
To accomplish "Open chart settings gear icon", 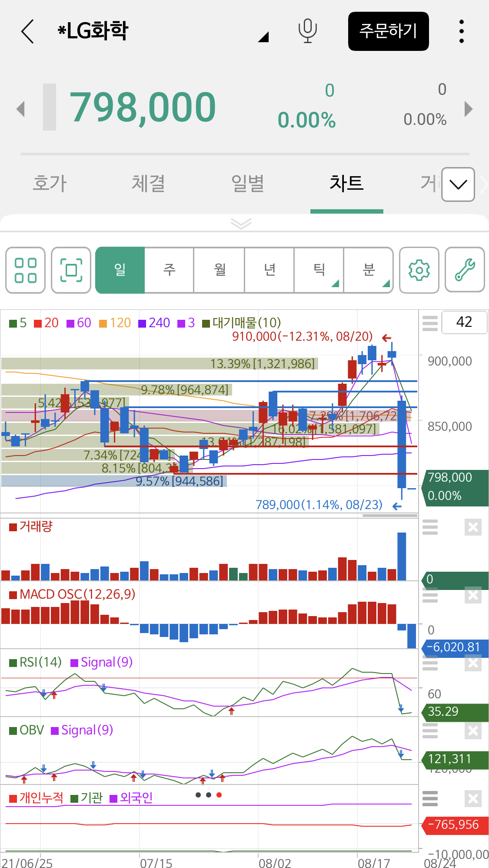I will click(x=419, y=270).
